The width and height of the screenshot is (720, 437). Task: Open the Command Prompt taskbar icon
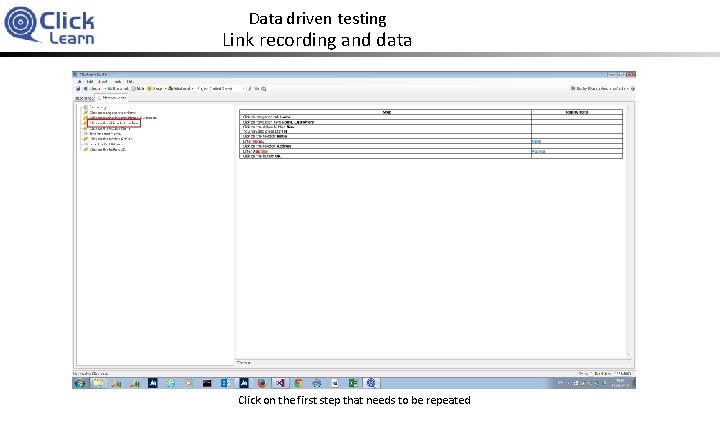[207, 383]
